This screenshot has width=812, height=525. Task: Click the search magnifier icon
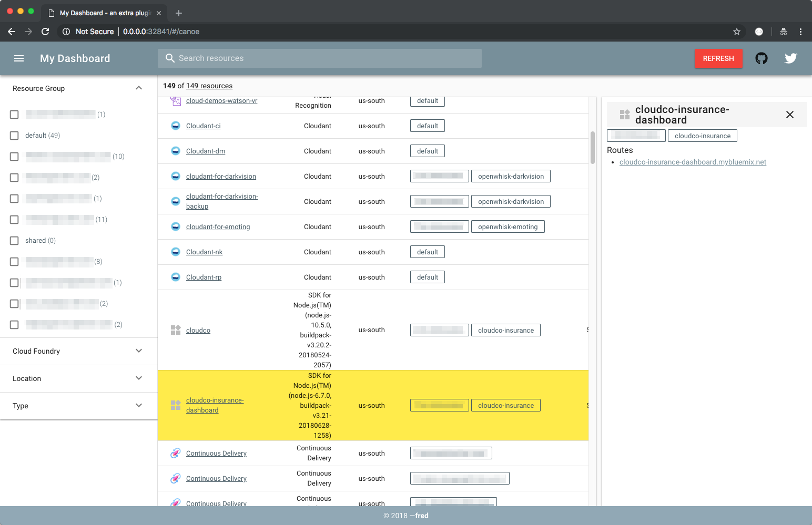pos(170,58)
